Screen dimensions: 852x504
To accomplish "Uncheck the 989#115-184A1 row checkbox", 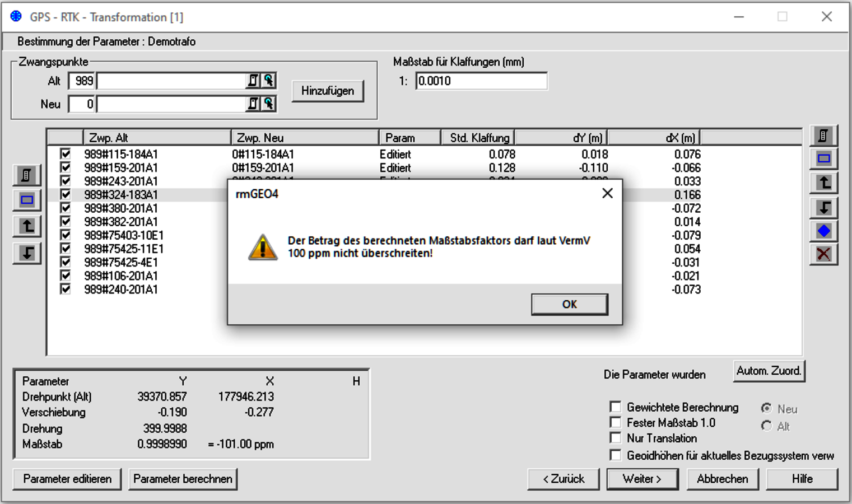I will (66, 153).
